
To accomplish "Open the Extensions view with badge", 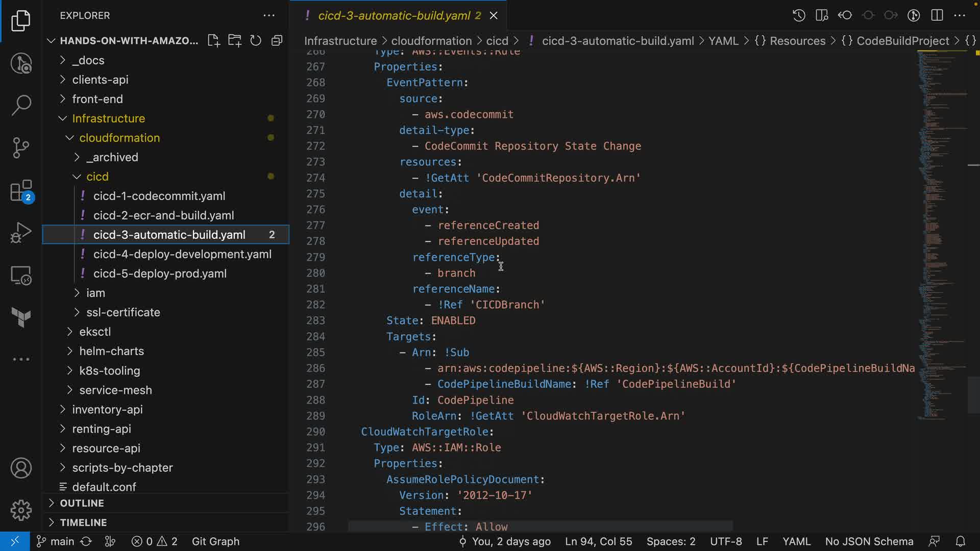I will click(21, 192).
